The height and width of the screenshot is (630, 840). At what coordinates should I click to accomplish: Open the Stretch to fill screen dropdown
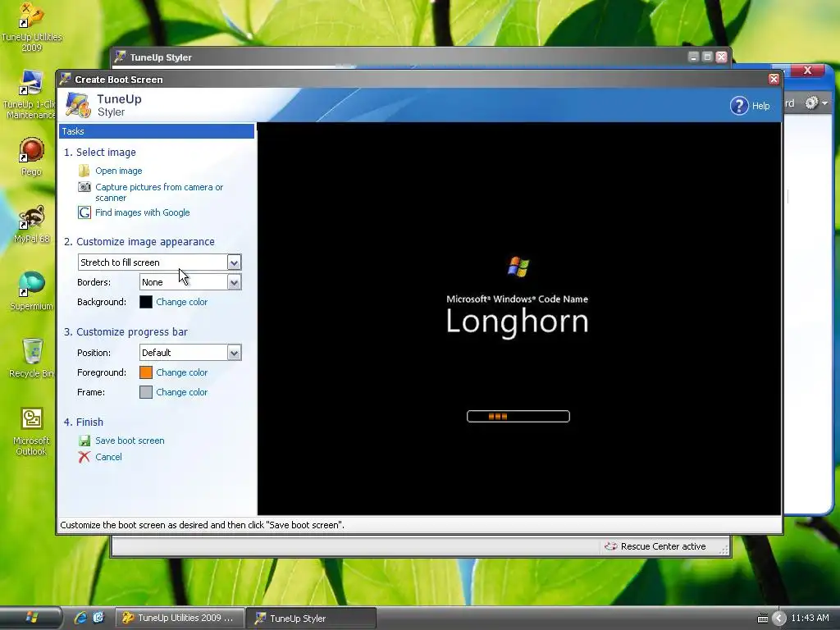(x=234, y=262)
